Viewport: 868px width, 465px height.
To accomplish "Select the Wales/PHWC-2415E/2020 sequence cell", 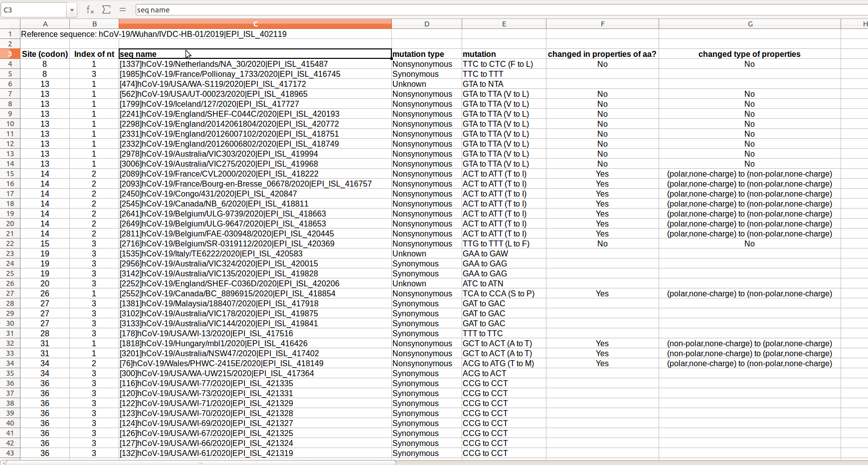I will pyautogui.click(x=255, y=363).
